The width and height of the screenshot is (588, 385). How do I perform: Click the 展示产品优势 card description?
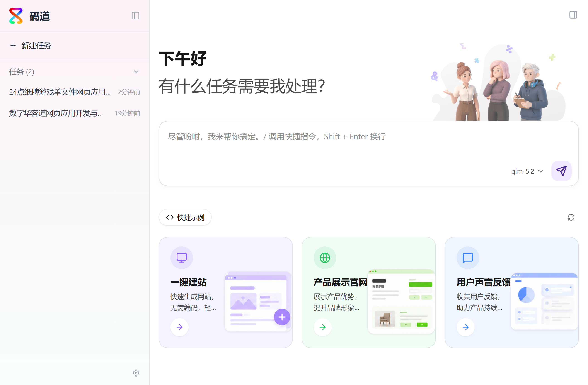coord(336,302)
